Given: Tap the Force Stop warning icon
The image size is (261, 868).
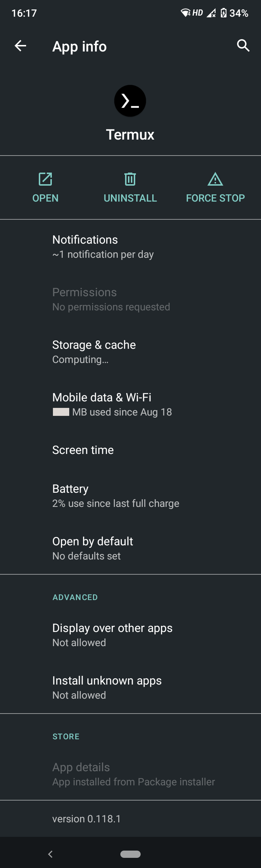Looking at the screenshot, I should click(215, 179).
